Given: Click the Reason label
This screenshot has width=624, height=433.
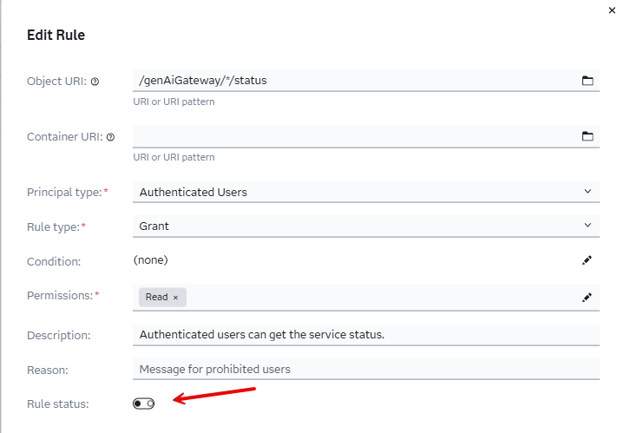Looking at the screenshot, I should pos(48,370).
